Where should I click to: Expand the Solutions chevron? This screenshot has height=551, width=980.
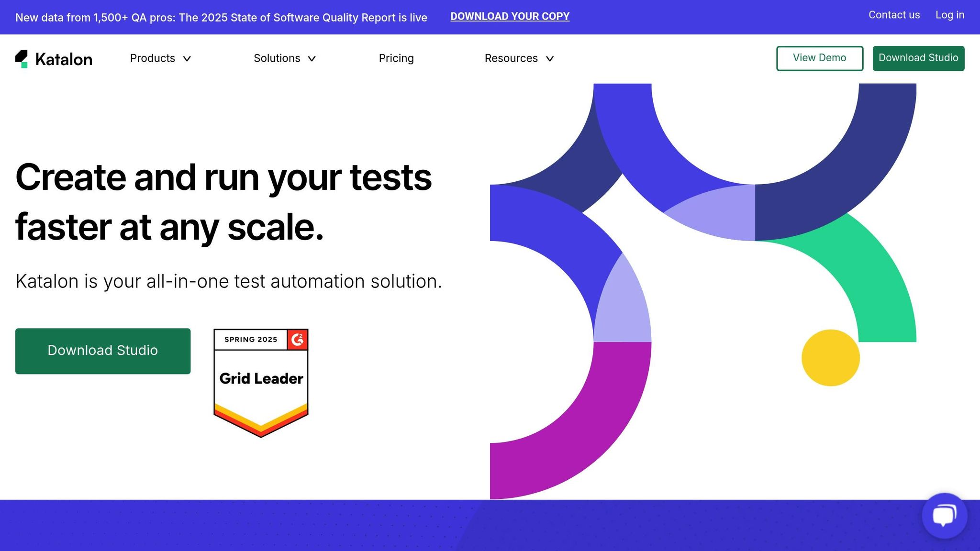pos(312,59)
